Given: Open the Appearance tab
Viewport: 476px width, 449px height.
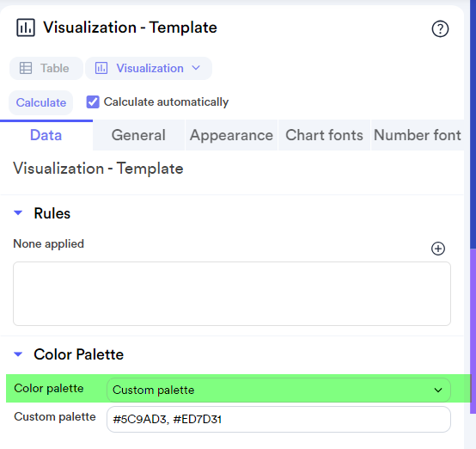Looking at the screenshot, I should pos(231,135).
